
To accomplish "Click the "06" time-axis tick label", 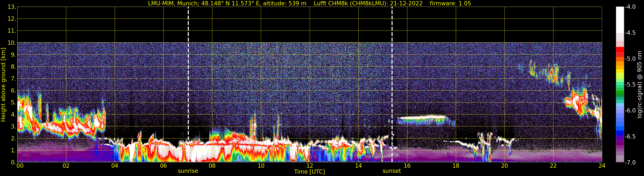I will pyautogui.click(x=163, y=166).
